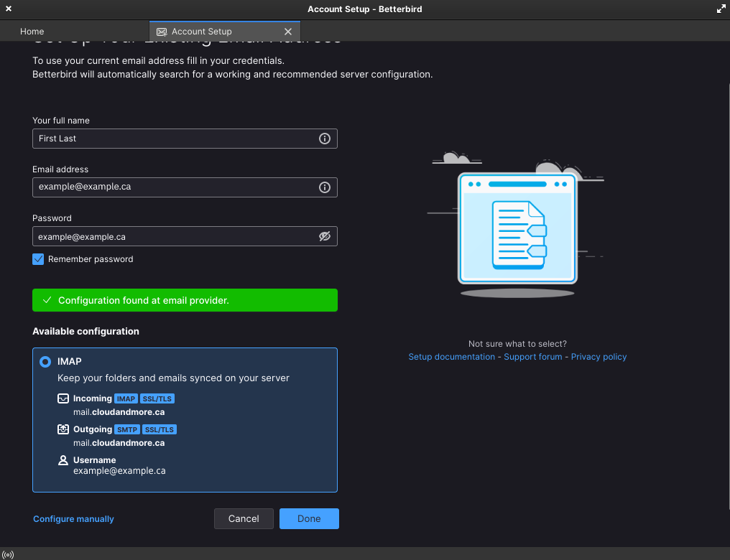Click the Account Setup tab envelope icon

tap(162, 32)
